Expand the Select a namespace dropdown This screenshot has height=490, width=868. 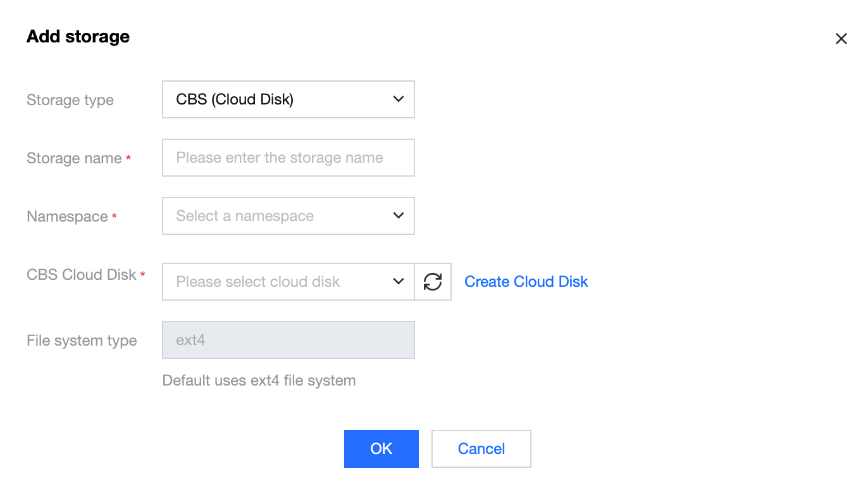(278, 216)
